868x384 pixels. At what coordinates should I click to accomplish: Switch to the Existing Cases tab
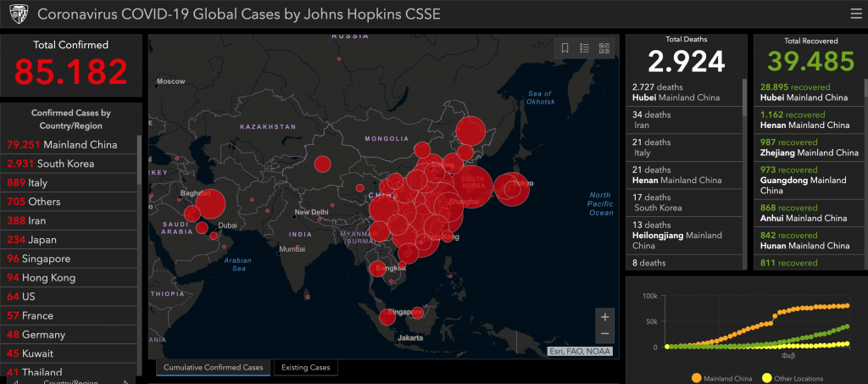pyautogui.click(x=307, y=367)
